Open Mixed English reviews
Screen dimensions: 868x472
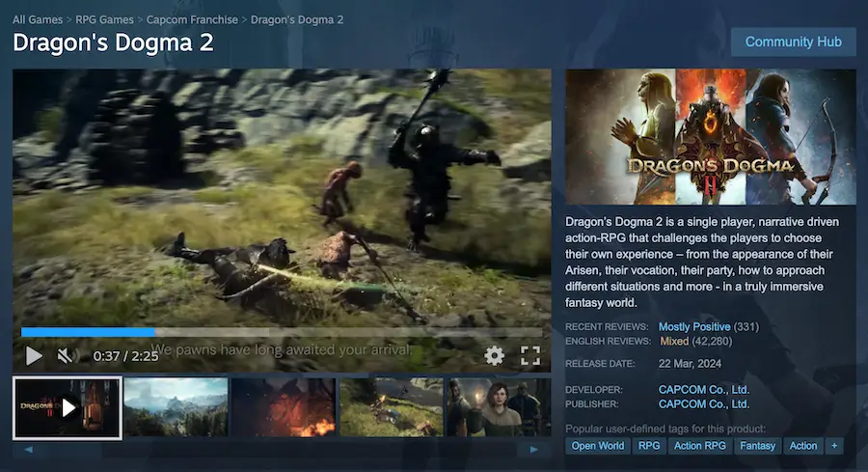674,342
